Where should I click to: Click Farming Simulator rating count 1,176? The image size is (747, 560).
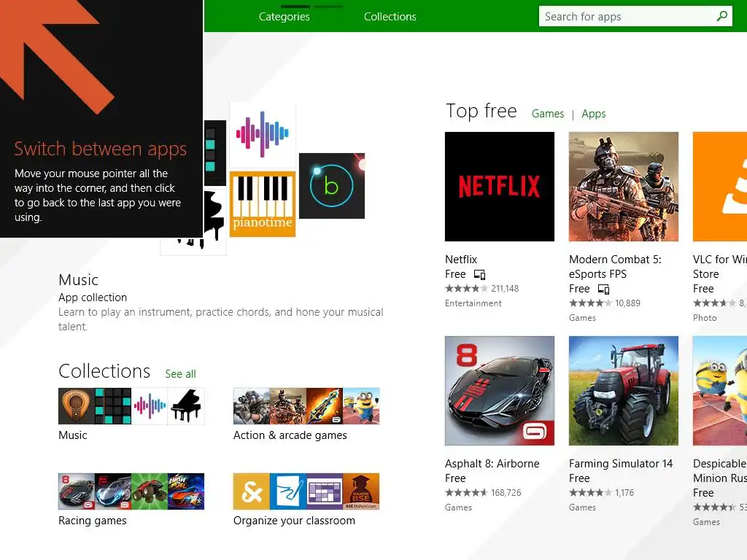tap(624, 493)
